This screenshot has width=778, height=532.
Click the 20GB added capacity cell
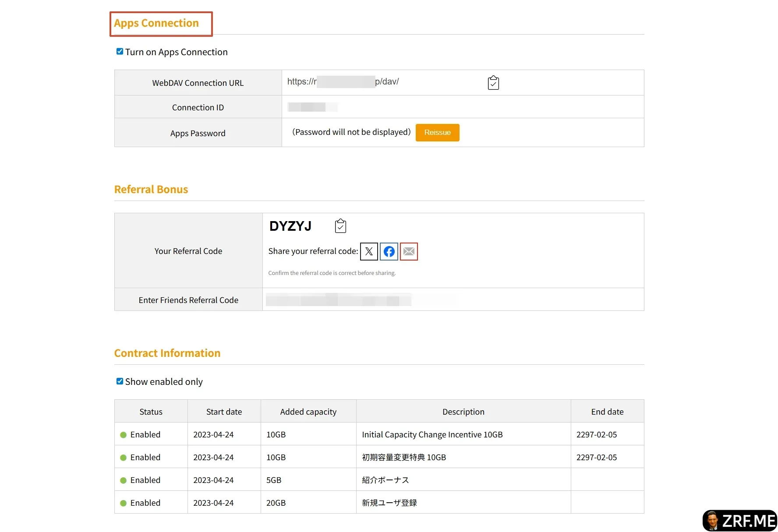[308, 503]
